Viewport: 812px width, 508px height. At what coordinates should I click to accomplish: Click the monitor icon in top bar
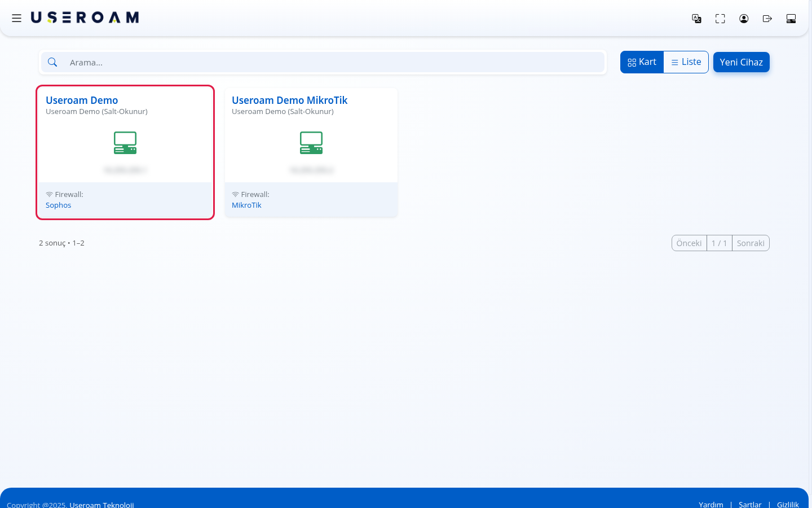791,19
